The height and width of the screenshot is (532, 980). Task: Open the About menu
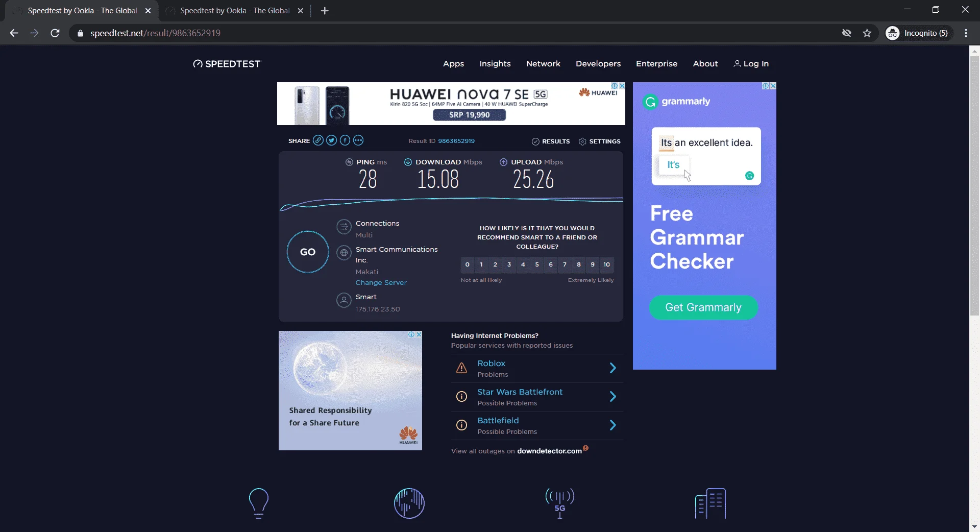705,64
